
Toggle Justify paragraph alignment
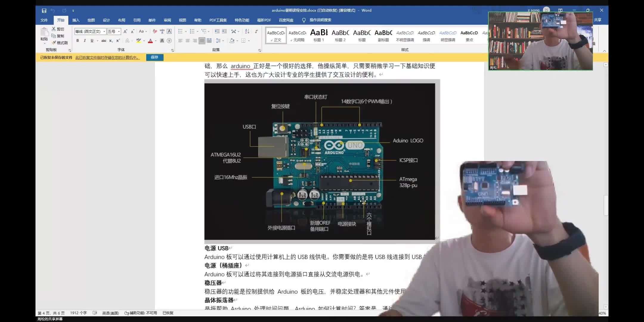pyautogui.click(x=202, y=41)
